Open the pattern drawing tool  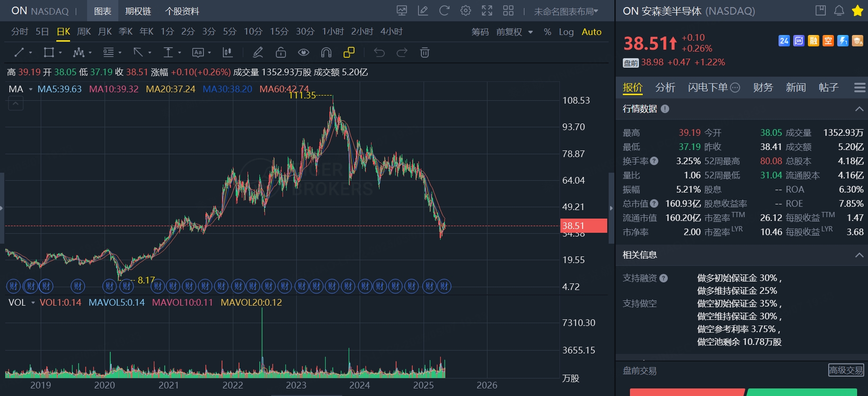click(79, 53)
